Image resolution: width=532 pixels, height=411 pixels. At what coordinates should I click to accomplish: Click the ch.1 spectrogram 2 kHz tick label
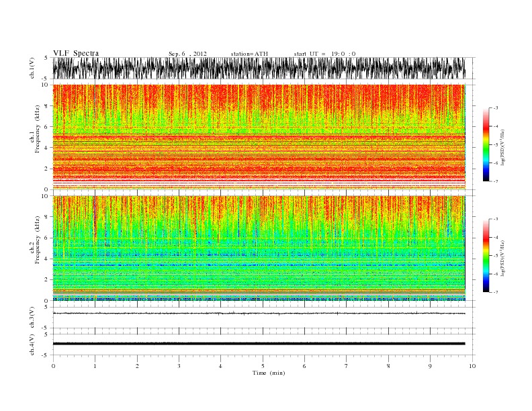(46, 169)
